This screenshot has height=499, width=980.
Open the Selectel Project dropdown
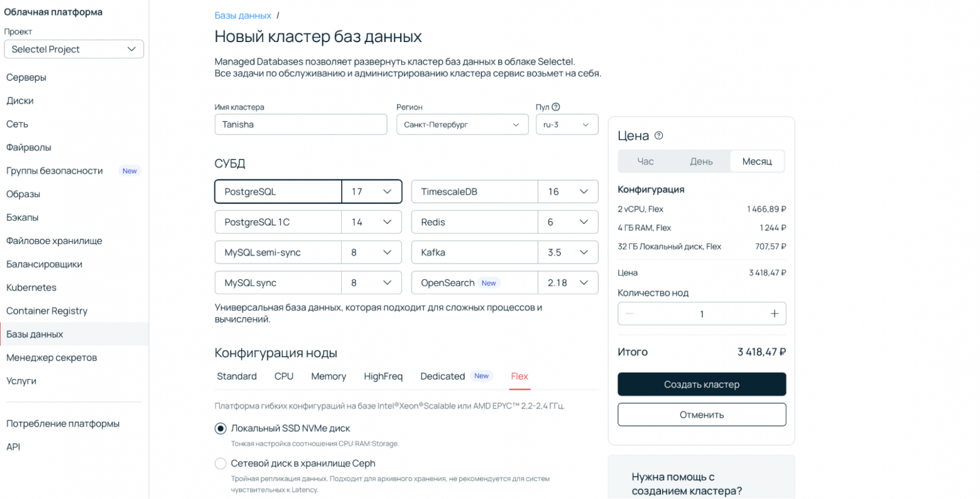(x=73, y=48)
